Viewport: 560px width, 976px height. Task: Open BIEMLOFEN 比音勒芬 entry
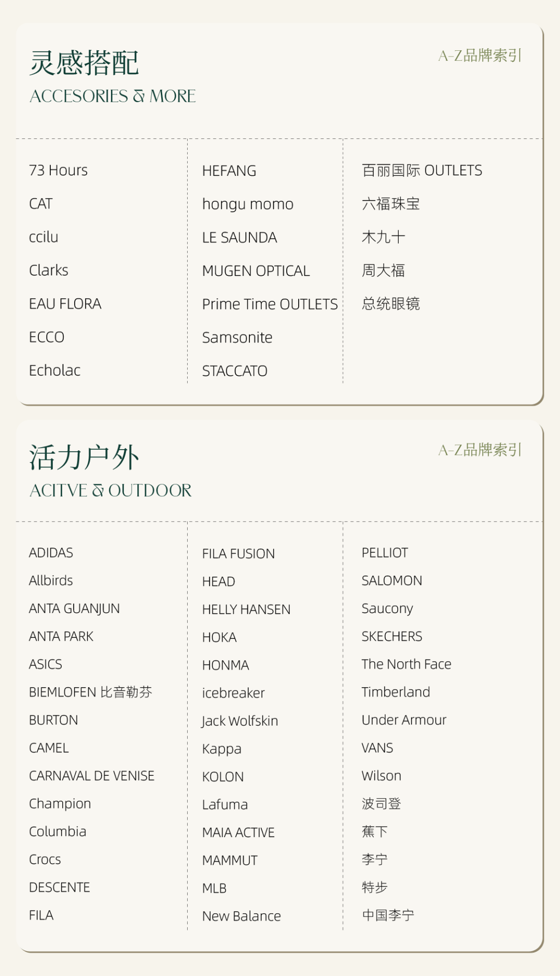click(x=90, y=692)
